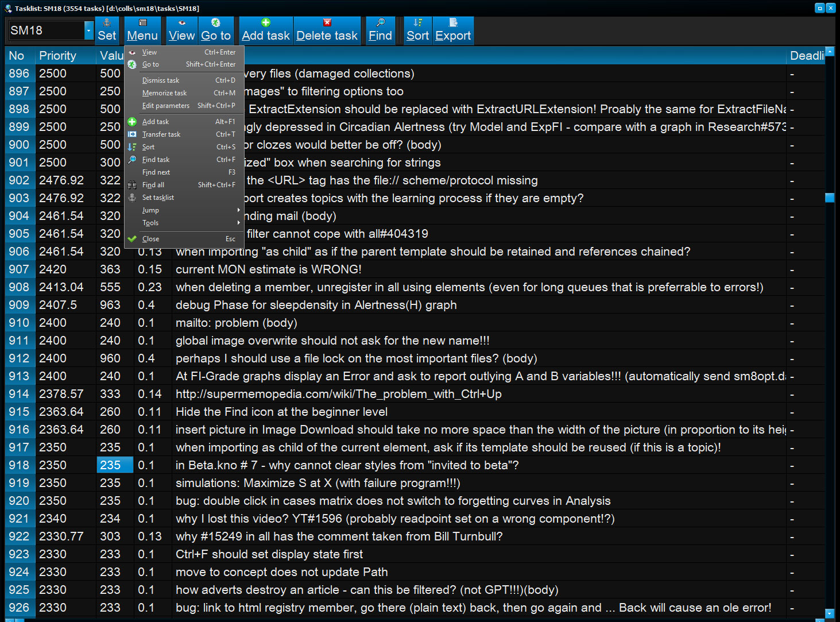Select the highlighted 235 value cell in row 918
The image size is (840, 622).
point(115,465)
